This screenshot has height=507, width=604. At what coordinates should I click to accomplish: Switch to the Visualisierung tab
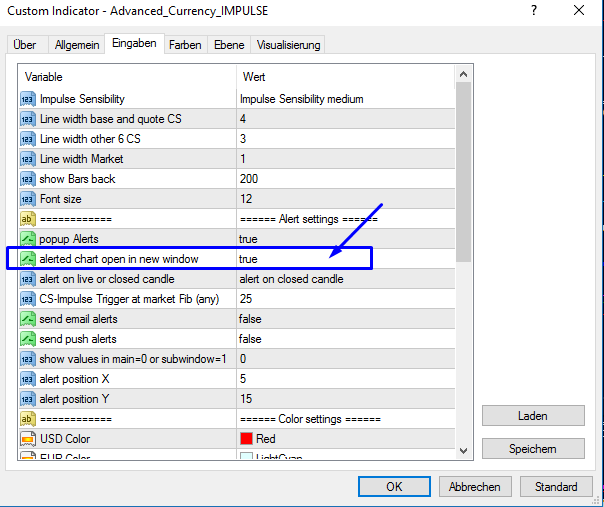(289, 45)
